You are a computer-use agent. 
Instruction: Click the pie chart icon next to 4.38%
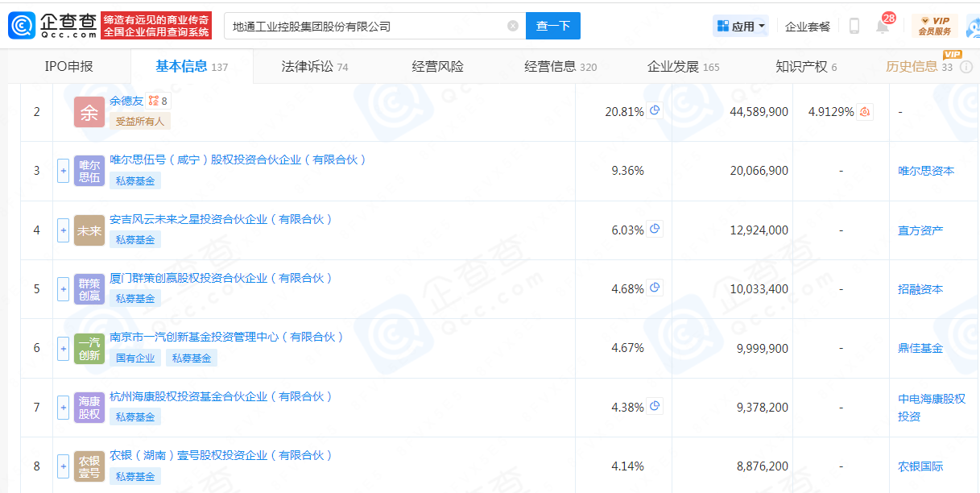click(655, 407)
